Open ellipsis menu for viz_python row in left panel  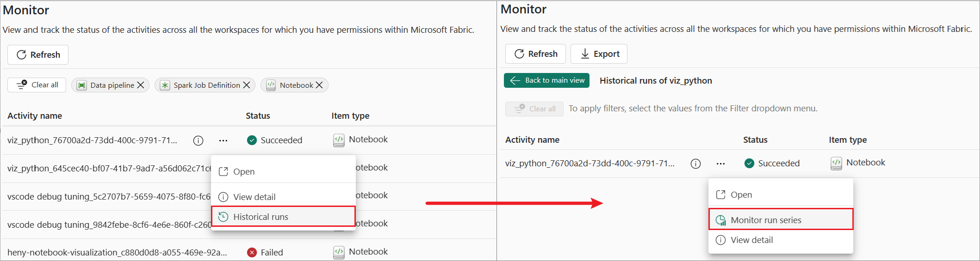pyautogui.click(x=223, y=140)
